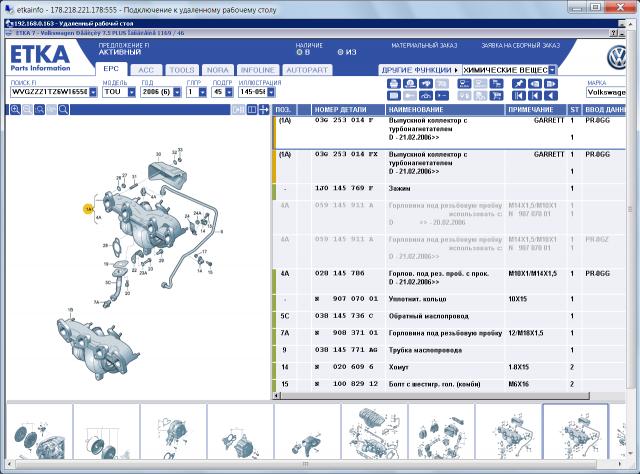Jump to first illustration with double-bar arrow icon

[x=518, y=96]
